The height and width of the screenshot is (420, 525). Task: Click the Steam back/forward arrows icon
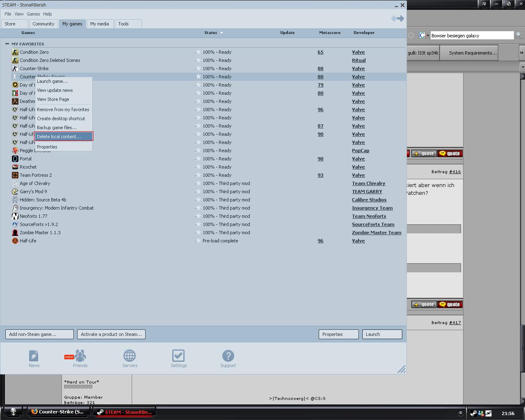[x=397, y=18]
